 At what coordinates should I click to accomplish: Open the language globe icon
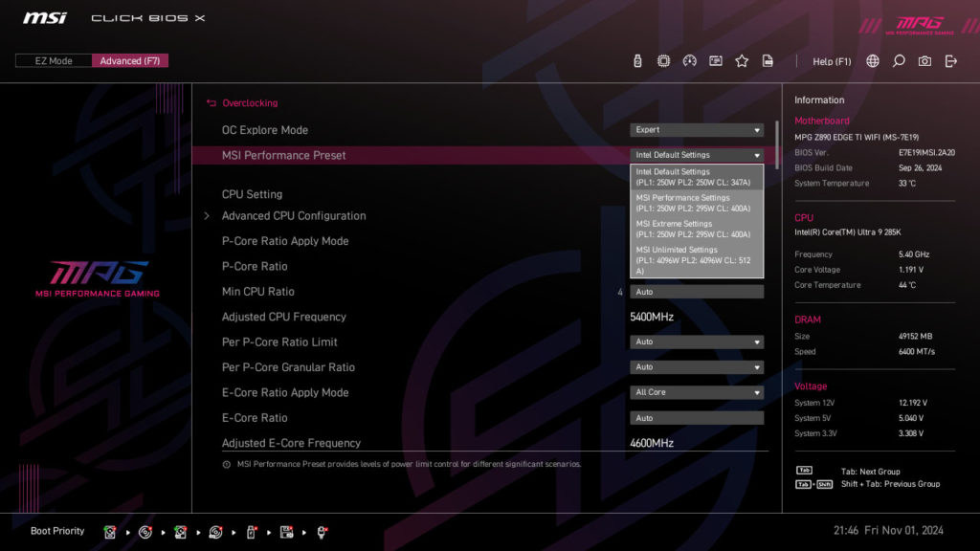tap(873, 59)
